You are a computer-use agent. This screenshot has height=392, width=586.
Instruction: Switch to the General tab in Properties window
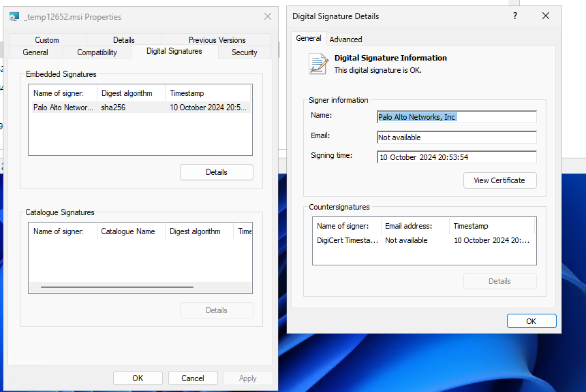(x=35, y=52)
